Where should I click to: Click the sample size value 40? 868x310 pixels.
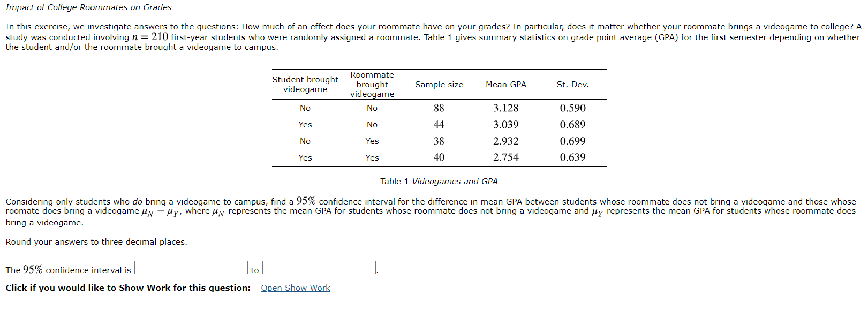[x=439, y=157]
